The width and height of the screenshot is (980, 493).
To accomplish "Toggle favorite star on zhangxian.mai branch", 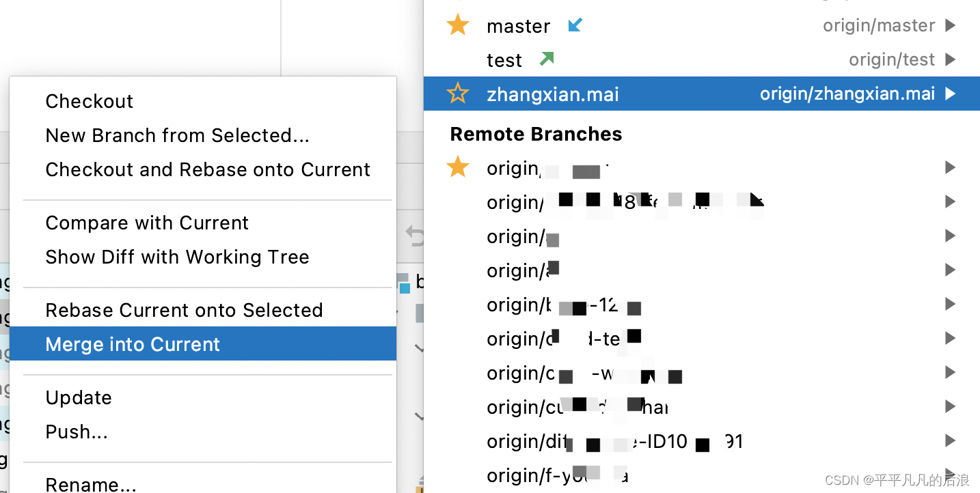I will [457, 94].
